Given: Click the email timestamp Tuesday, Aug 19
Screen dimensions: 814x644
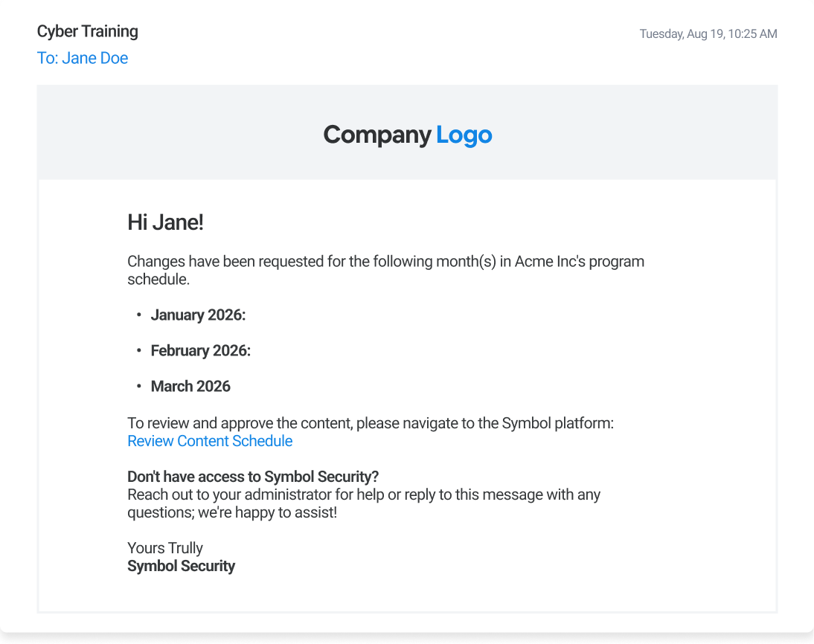Looking at the screenshot, I should (x=708, y=33).
